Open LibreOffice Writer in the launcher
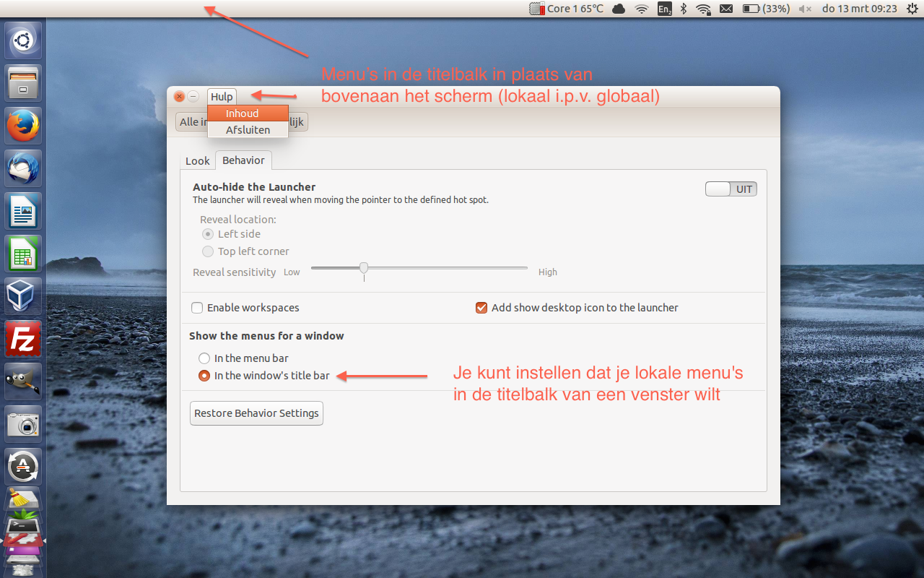The image size is (924, 578). (x=23, y=212)
